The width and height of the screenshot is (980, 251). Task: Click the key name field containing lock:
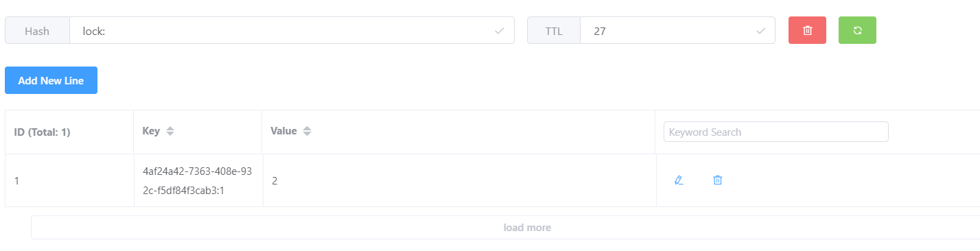click(x=292, y=30)
